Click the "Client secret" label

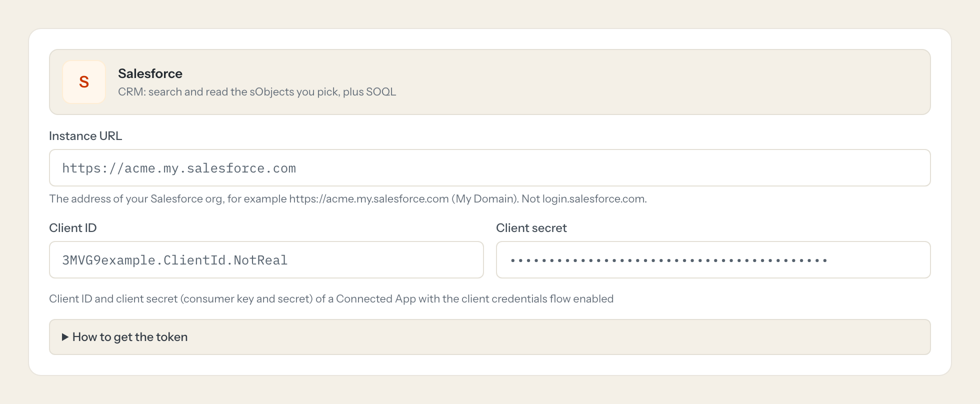click(531, 228)
